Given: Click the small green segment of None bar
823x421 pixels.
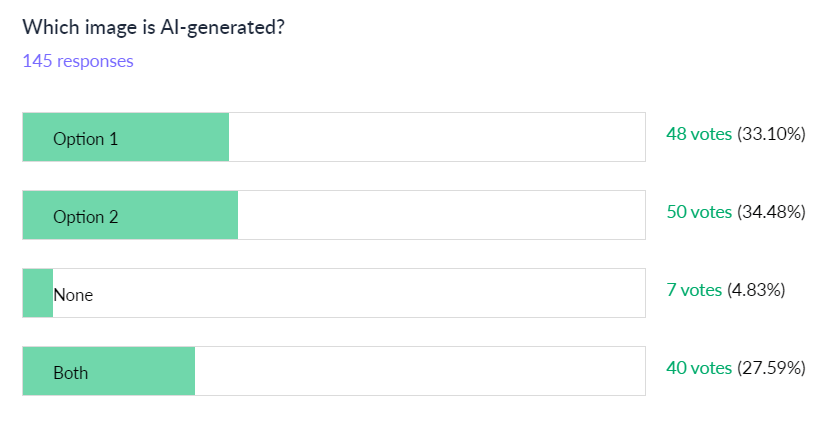Looking at the screenshot, I should (x=37, y=293).
